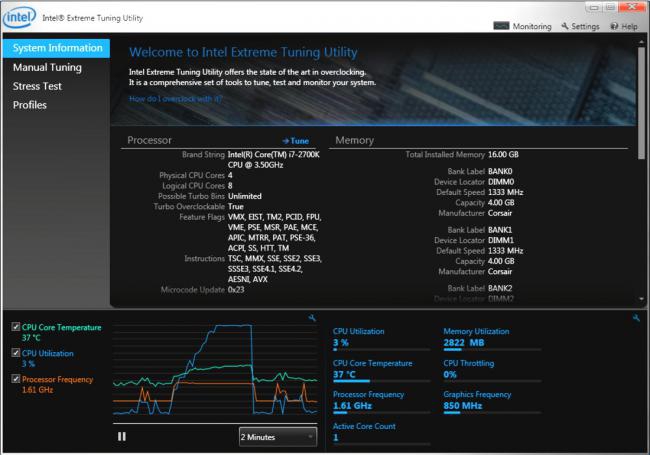Click the Bank Label BANK0 value
The image size is (650, 455).
click(x=500, y=171)
